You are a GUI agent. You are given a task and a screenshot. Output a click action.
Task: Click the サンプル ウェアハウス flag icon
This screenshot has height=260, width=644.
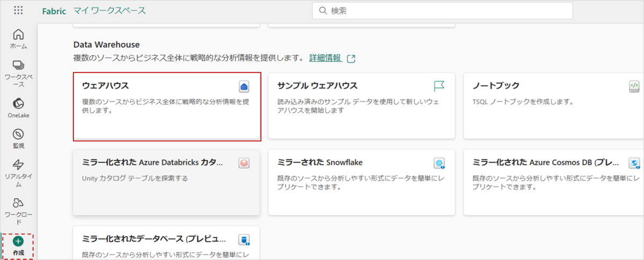pyautogui.click(x=439, y=86)
